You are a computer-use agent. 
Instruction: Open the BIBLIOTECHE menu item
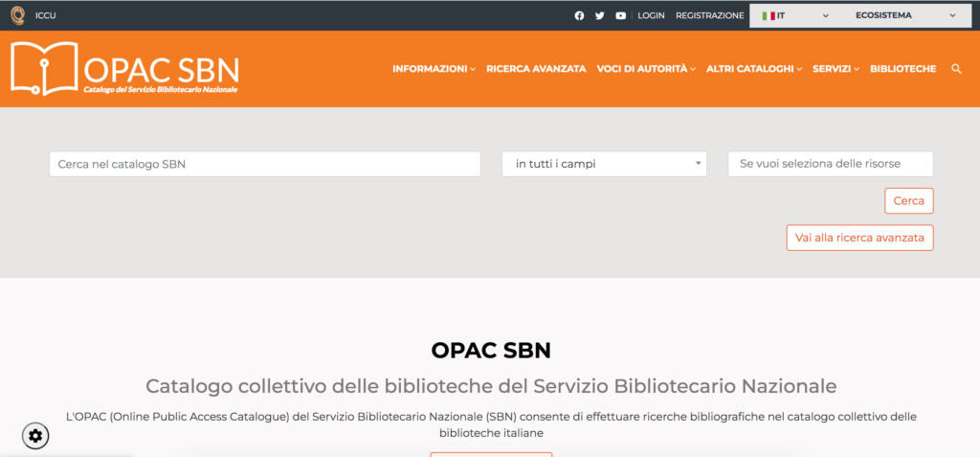pos(903,69)
